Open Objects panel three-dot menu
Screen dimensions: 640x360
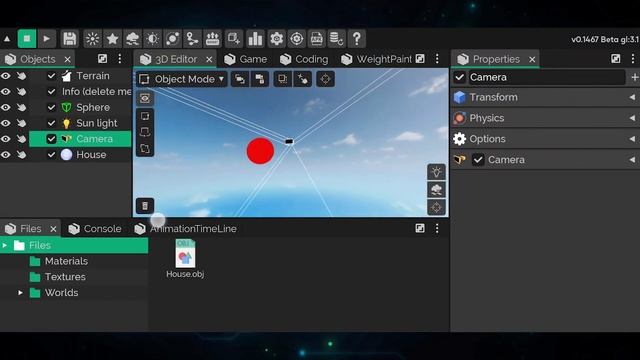pyautogui.click(x=120, y=59)
